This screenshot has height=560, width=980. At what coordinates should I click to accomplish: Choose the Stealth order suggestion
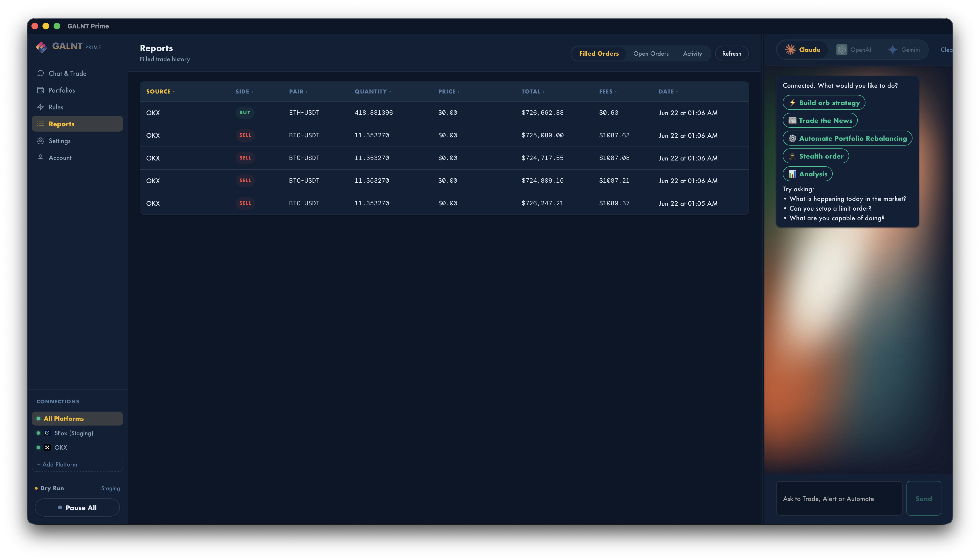(x=816, y=156)
